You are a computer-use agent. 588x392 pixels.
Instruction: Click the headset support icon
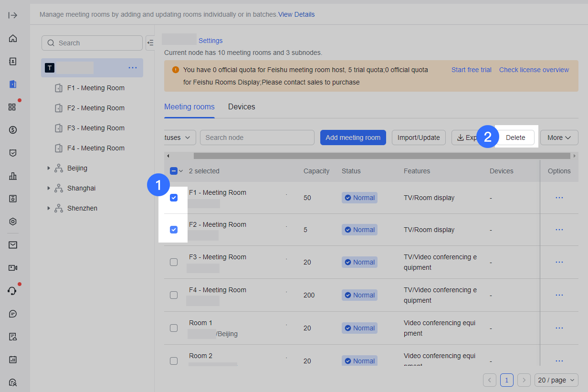(x=13, y=291)
